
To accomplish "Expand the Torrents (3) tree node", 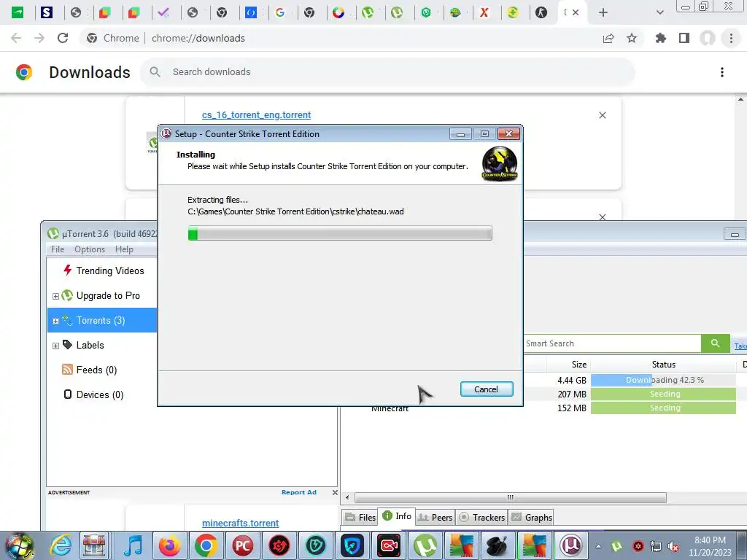I will click(x=55, y=321).
